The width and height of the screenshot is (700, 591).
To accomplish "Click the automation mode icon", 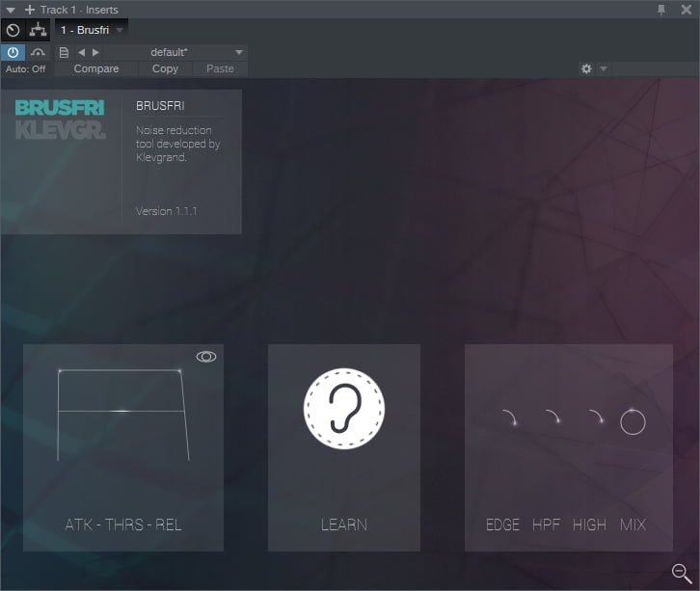I will [x=38, y=53].
